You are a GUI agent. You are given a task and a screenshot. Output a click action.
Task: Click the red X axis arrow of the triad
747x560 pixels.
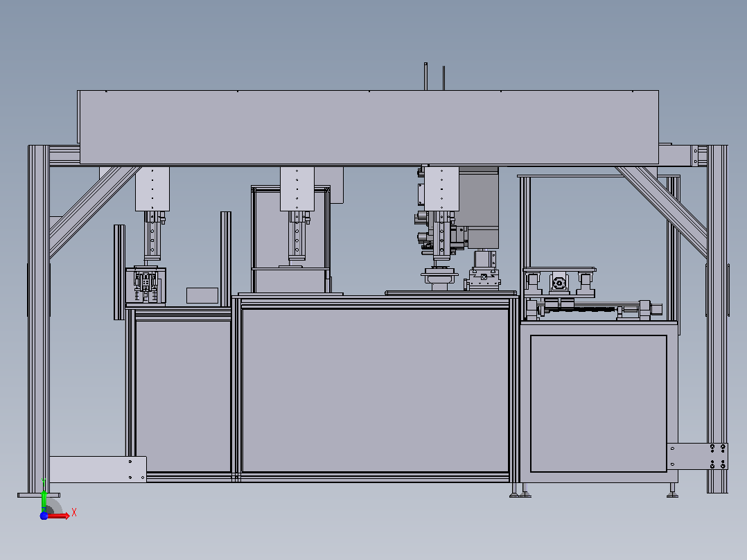click(58, 516)
